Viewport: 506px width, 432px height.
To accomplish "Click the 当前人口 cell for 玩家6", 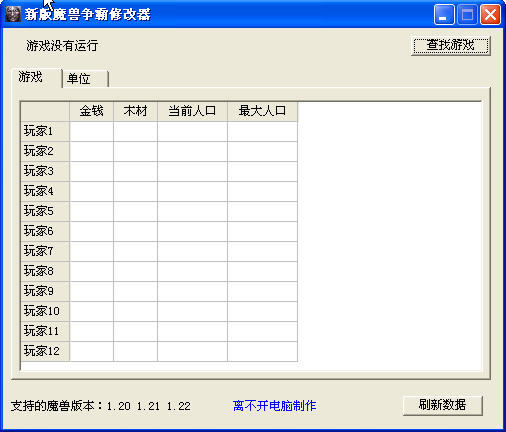I will [192, 231].
